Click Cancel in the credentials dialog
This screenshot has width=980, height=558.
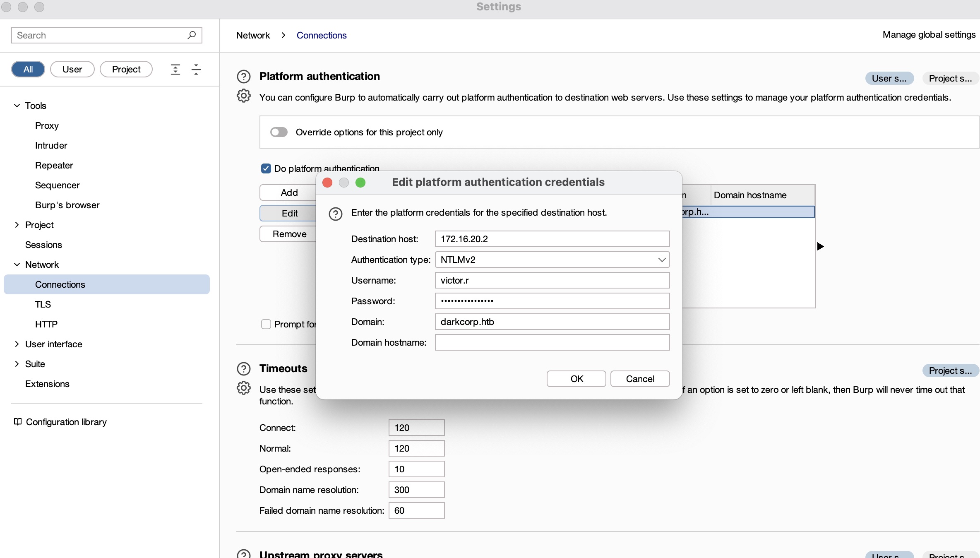640,379
